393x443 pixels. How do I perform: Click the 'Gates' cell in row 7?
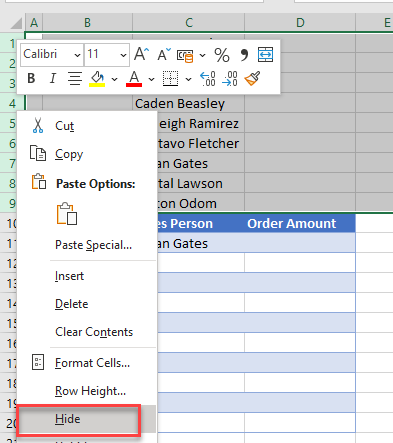tap(201, 164)
